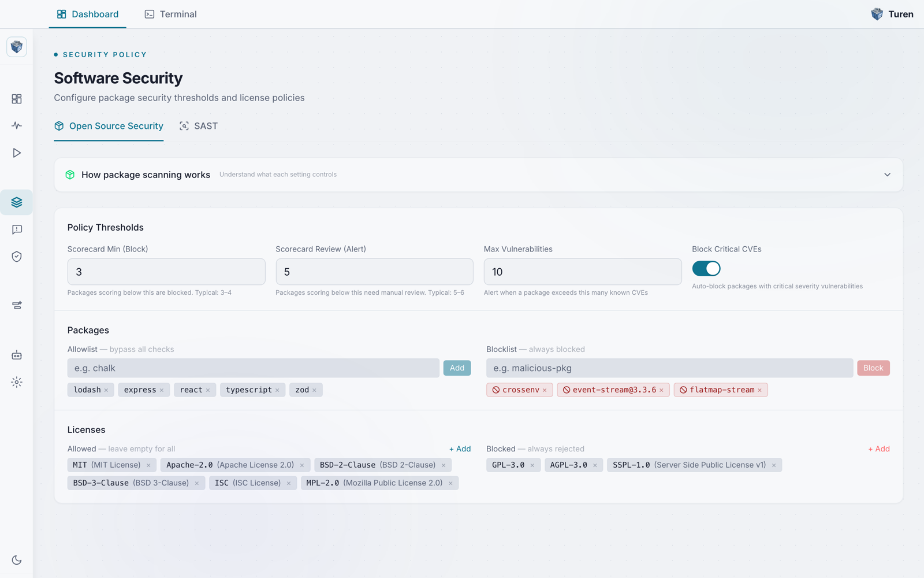Remove react from the allowlist

click(x=208, y=390)
